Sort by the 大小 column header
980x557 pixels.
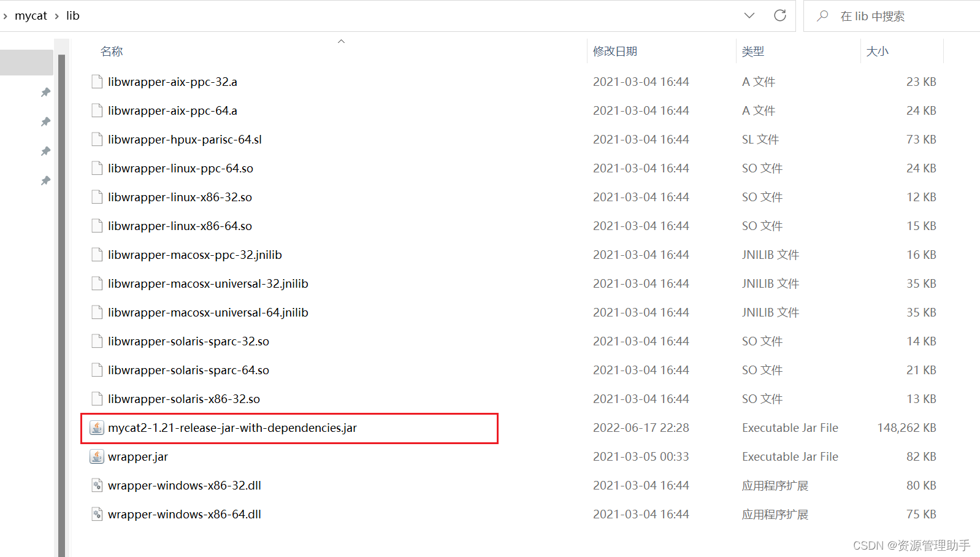pos(877,52)
